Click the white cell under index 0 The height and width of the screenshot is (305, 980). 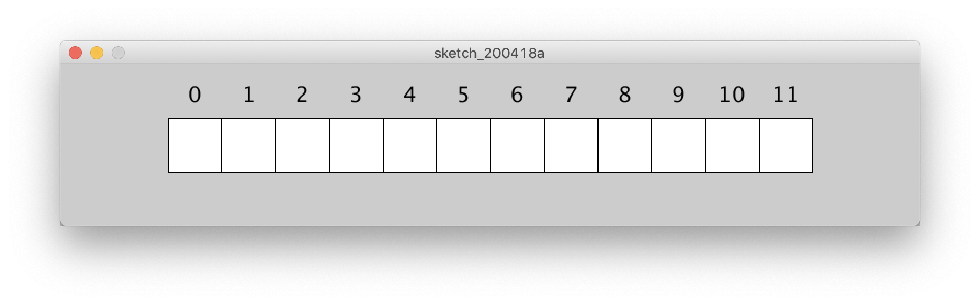tap(195, 146)
